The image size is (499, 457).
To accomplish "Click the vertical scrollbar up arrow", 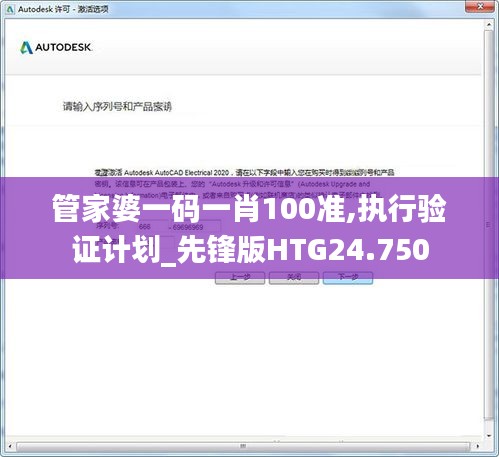I will 489,24.
